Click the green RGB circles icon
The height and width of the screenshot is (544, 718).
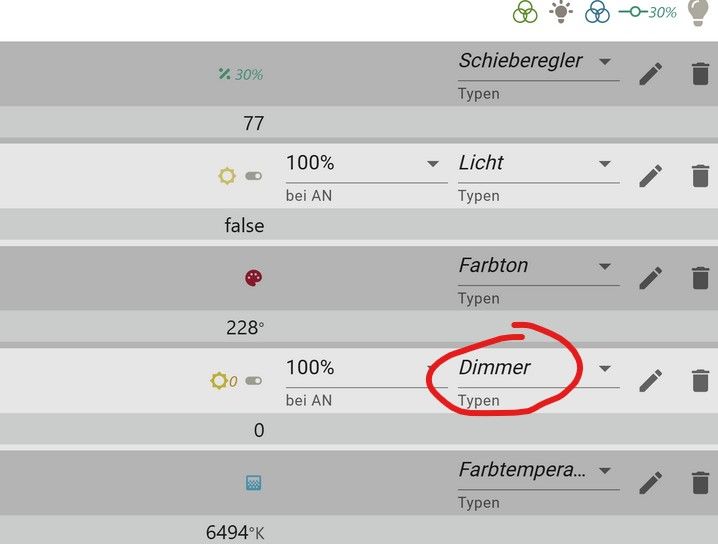click(x=525, y=13)
